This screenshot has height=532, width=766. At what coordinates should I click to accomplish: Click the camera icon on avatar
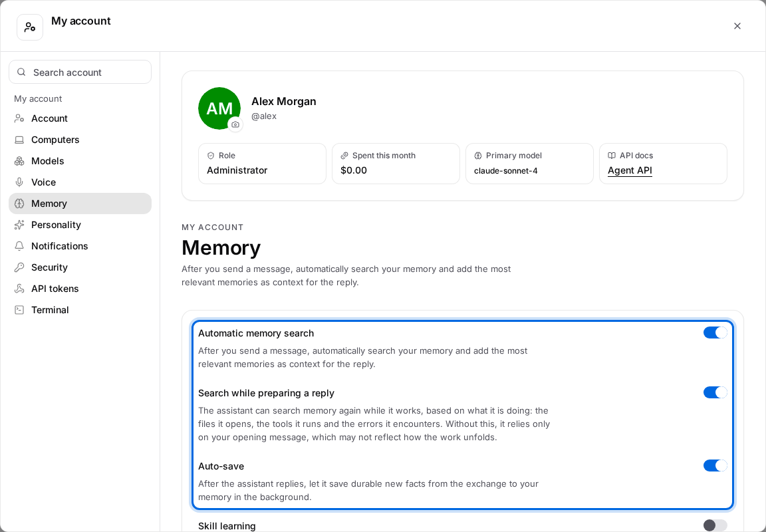click(235, 124)
